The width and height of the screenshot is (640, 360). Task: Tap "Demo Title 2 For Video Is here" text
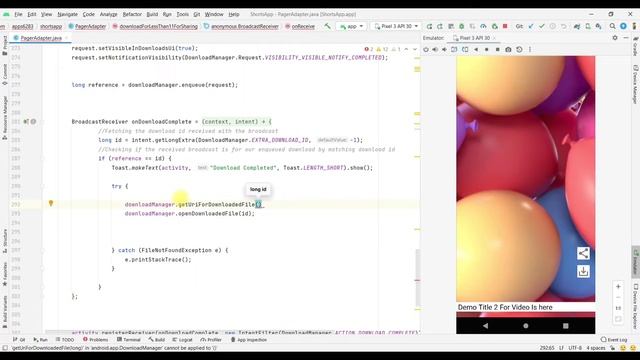(505, 307)
